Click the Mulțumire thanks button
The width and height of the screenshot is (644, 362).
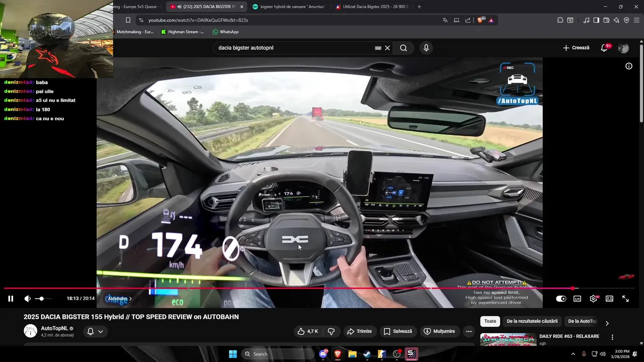(x=439, y=331)
